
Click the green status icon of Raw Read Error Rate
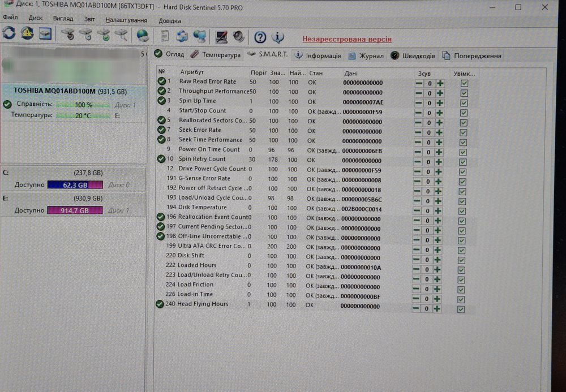(x=162, y=81)
